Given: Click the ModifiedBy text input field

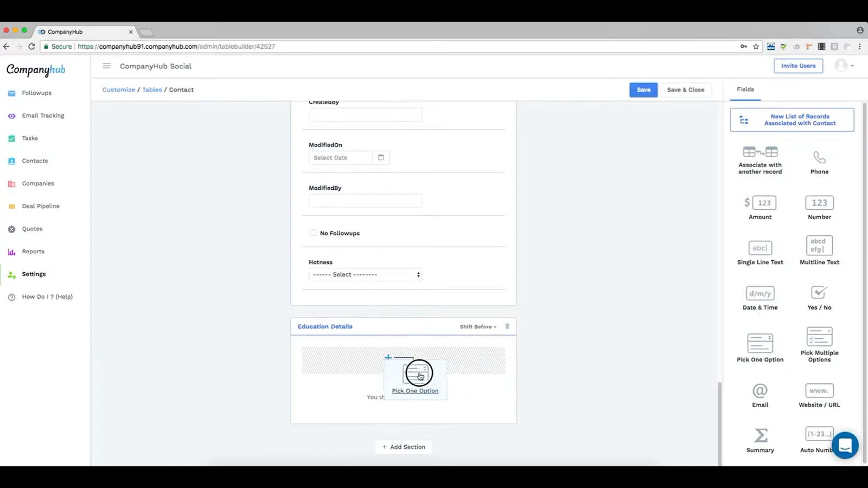Looking at the screenshot, I should [x=365, y=201].
